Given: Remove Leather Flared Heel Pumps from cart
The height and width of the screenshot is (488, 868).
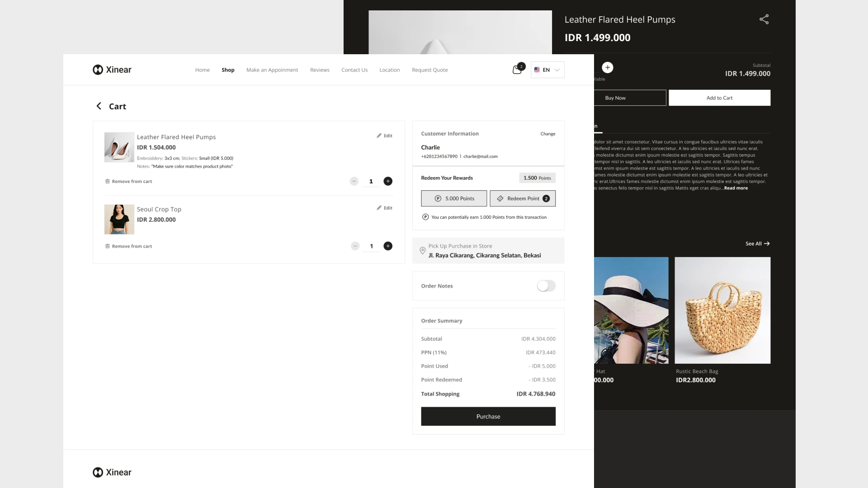Looking at the screenshot, I should tap(129, 182).
